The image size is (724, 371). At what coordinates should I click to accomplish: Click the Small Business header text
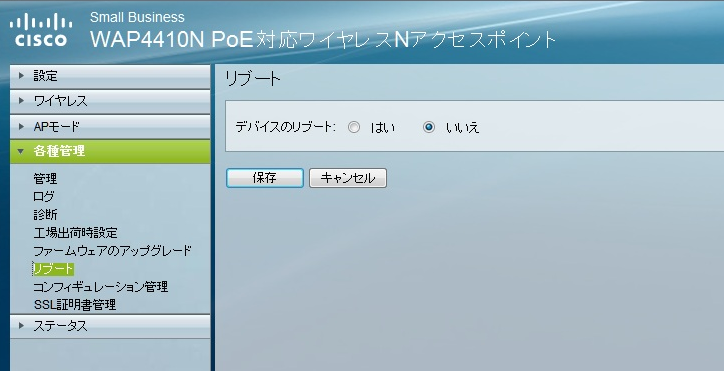(x=137, y=18)
